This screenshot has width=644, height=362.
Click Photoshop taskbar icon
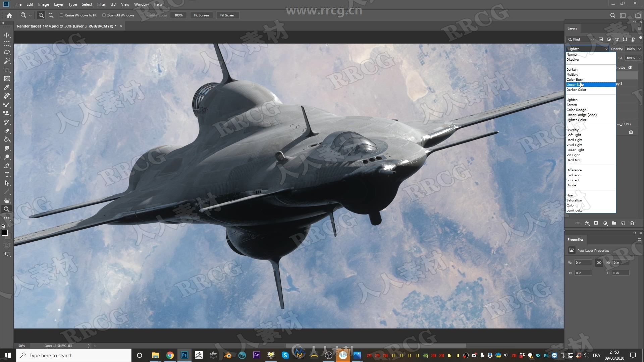coord(184,355)
